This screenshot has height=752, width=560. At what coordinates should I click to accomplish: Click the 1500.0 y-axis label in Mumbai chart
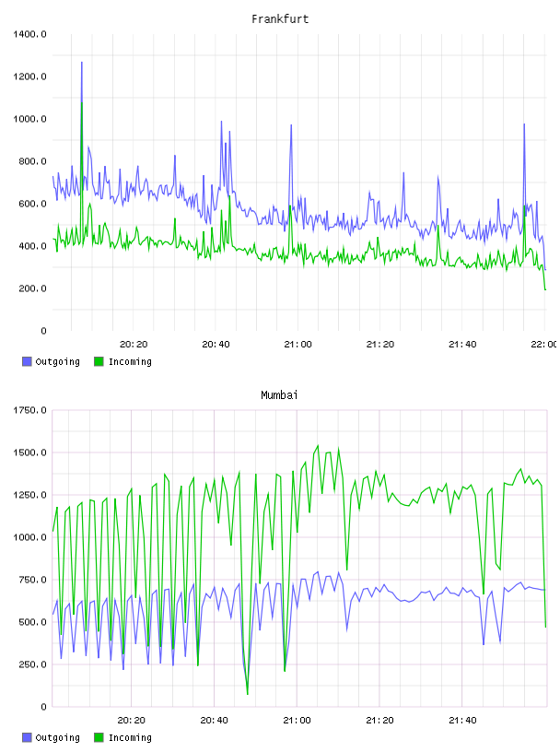[x=29, y=452]
